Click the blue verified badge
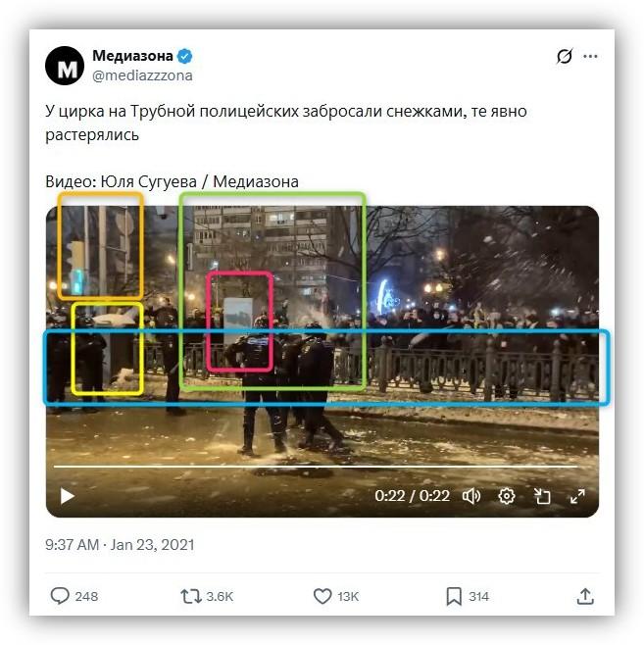The image size is (644, 645). coord(184,56)
